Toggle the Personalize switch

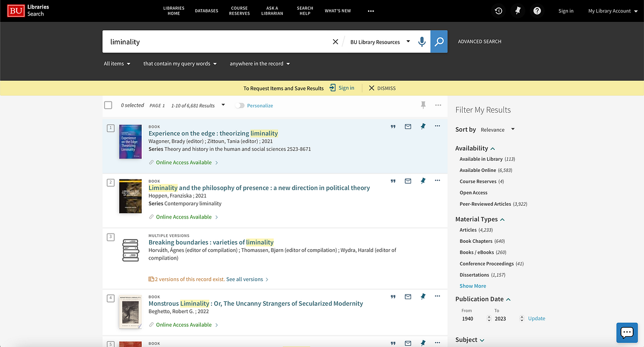click(x=239, y=106)
